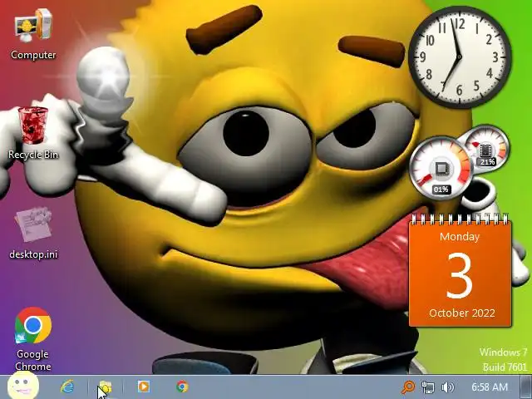Open Internet Explorer from the taskbar

67,387
